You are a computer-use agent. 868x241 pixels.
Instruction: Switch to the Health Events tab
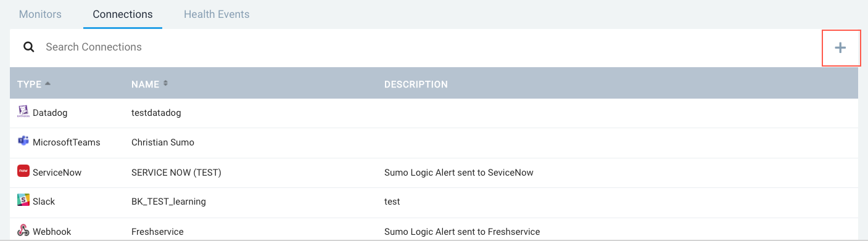point(217,14)
